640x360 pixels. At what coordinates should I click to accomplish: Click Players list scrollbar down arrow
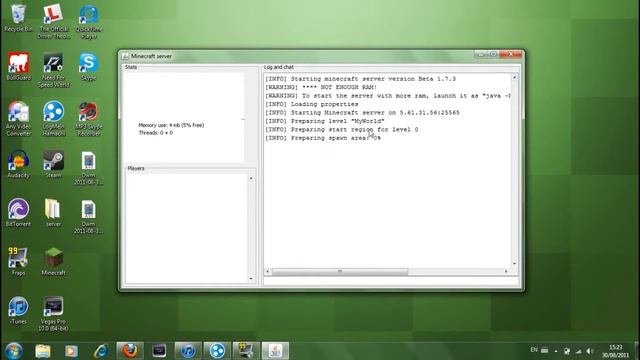tap(251, 279)
